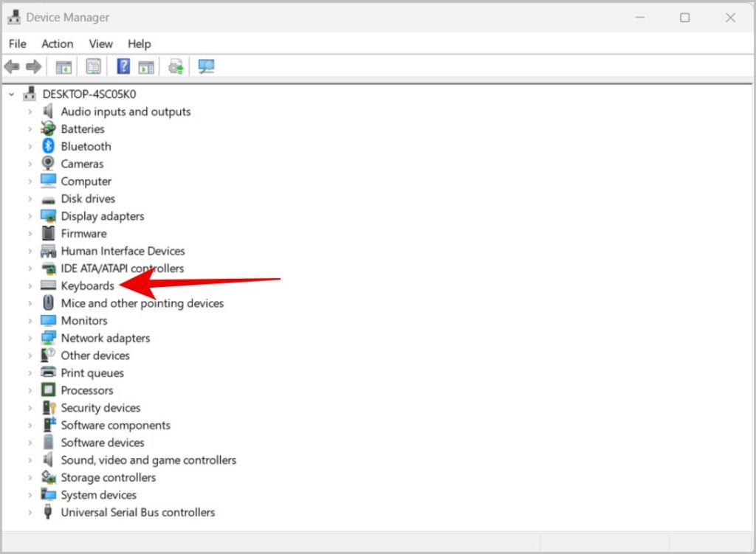Click the Cameras webcam icon
This screenshot has height=554, width=756.
(48, 163)
